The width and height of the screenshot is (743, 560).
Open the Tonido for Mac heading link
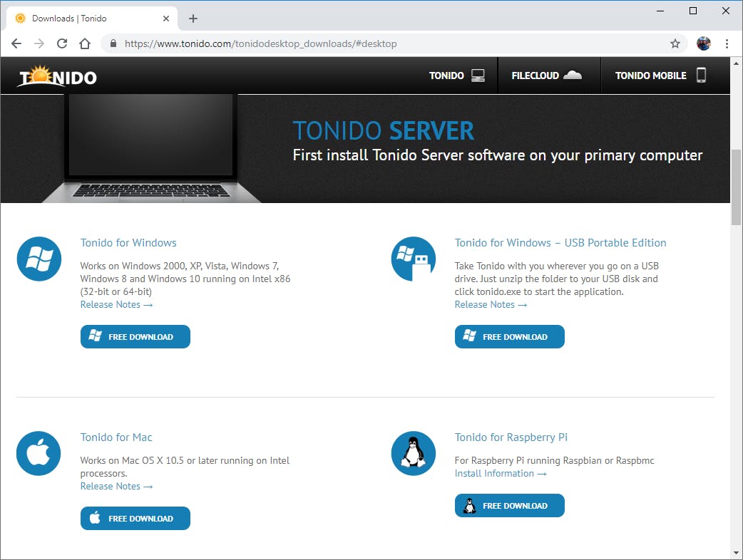116,437
